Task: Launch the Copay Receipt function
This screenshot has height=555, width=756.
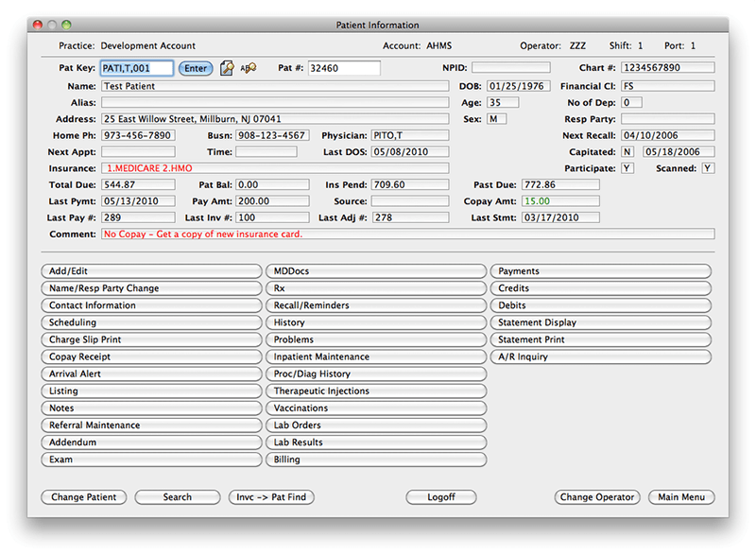Action: click(x=151, y=356)
